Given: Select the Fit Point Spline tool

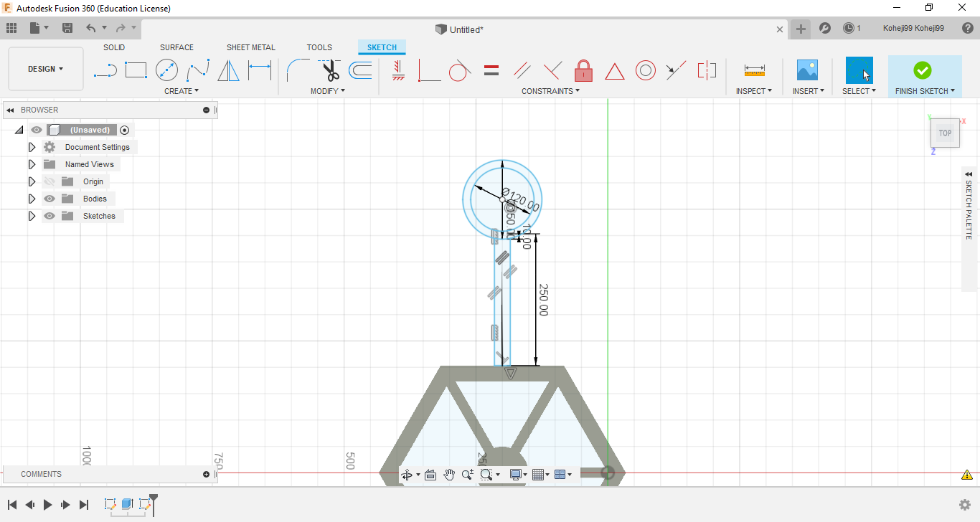Looking at the screenshot, I should coord(198,70).
